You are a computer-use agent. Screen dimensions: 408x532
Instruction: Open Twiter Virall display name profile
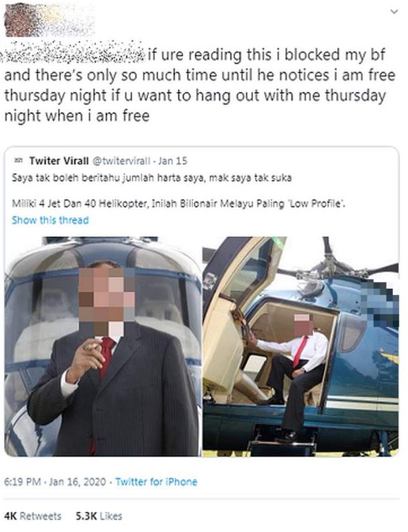[x=59, y=161]
